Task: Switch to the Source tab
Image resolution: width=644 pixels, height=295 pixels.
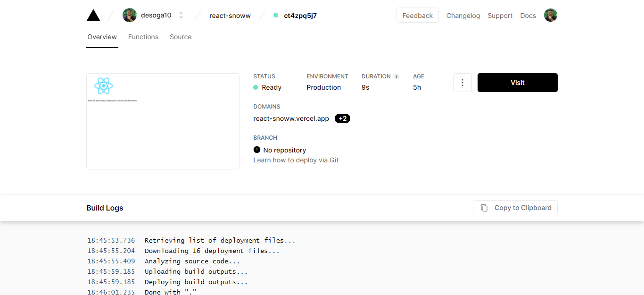Action: click(181, 37)
